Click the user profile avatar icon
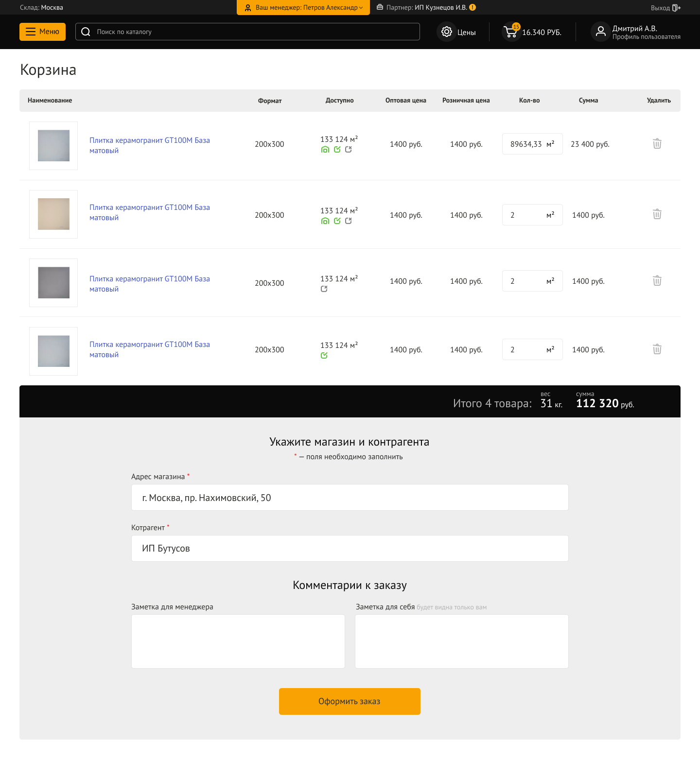This screenshot has width=700, height=760. click(x=600, y=32)
